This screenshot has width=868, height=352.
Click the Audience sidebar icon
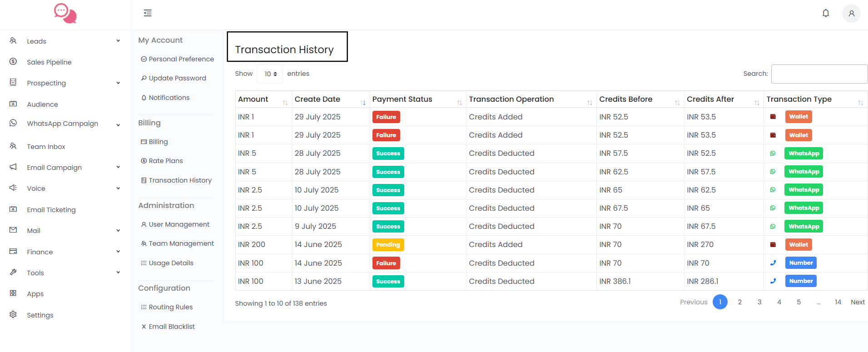(x=13, y=104)
